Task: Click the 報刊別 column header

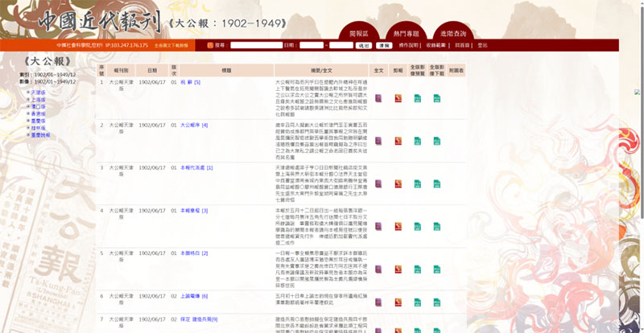Action: pyautogui.click(x=122, y=70)
